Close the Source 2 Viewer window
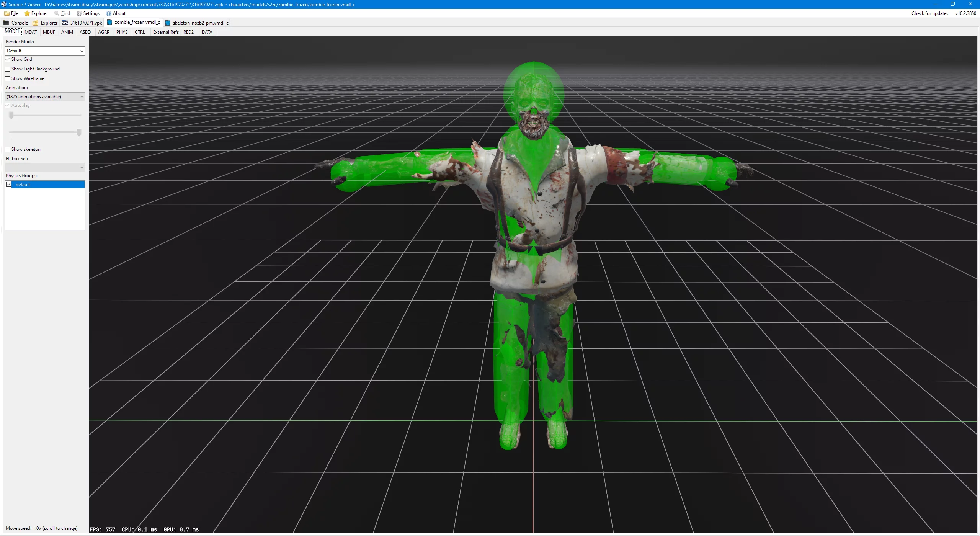 tap(970, 4)
